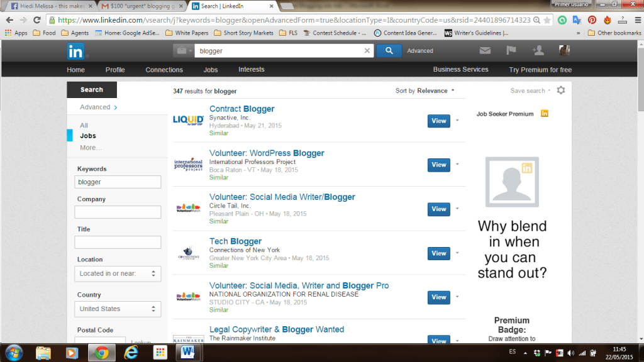Image resolution: width=644 pixels, height=362 pixels.
Task: Click View for the renal disease Blogger Pro job
Action: (438, 297)
